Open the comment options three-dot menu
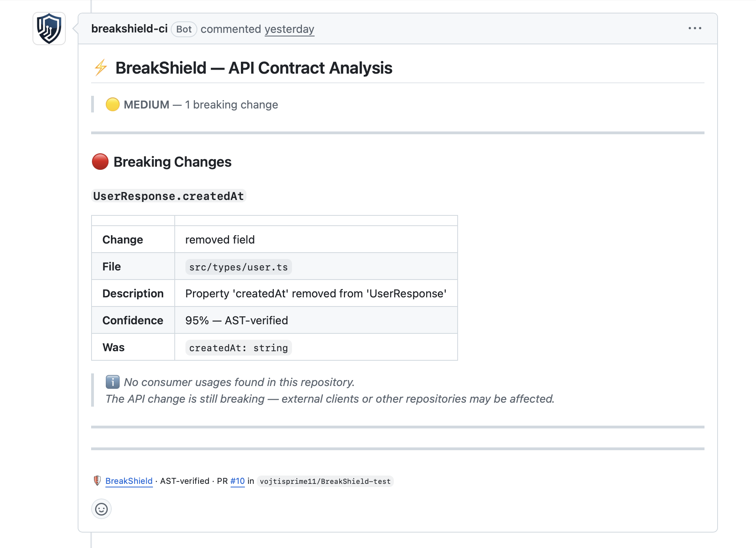Image resolution: width=756 pixels, height=548 pixels. 695,29
